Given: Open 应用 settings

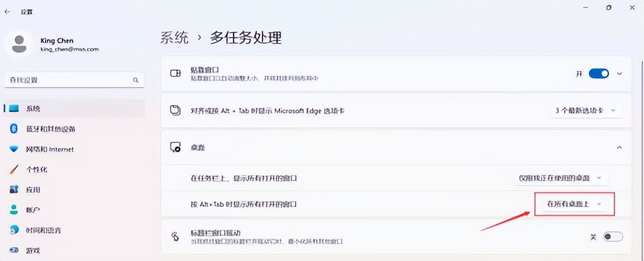Looking at the screenshot, I should (74, 190).
